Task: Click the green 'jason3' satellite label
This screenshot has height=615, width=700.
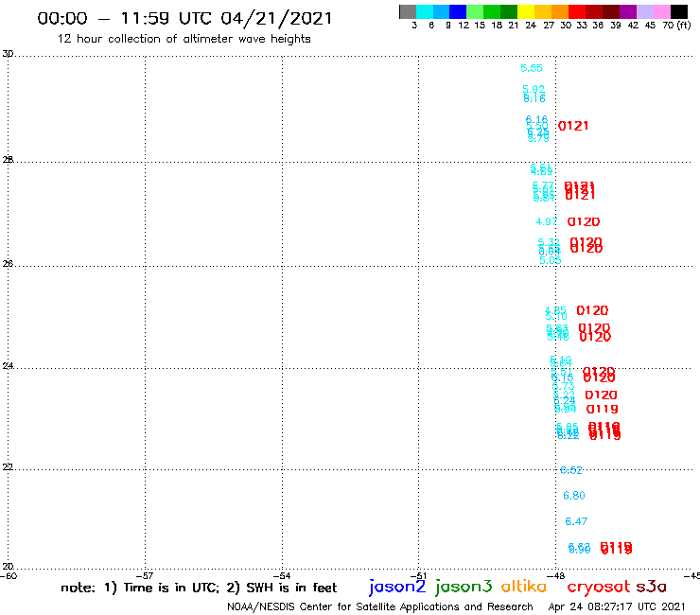Action: [x=464, y=587]
